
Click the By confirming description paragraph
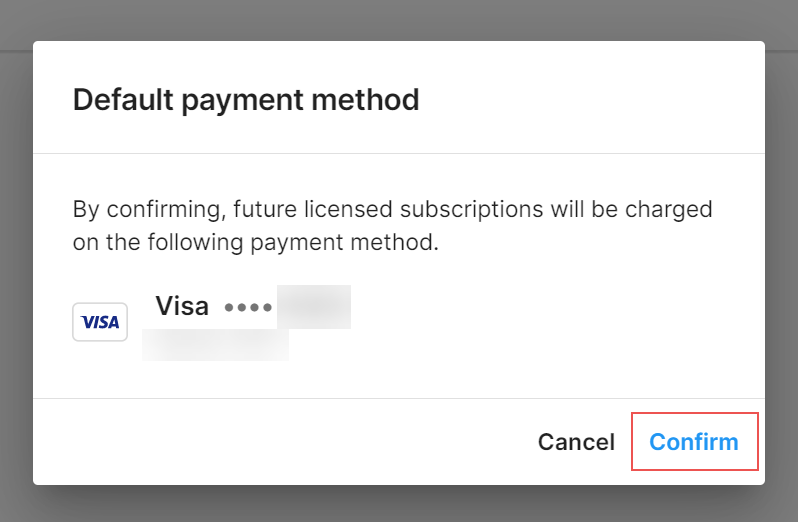[x=392, y=225]
